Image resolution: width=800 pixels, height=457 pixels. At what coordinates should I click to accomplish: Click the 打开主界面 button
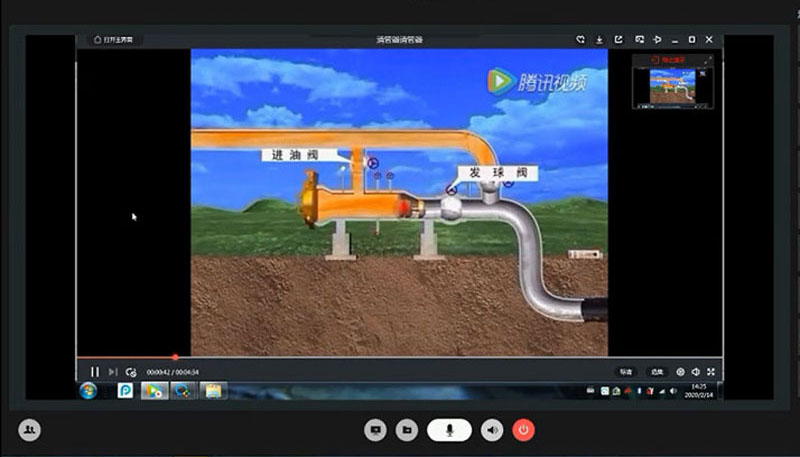114,40
